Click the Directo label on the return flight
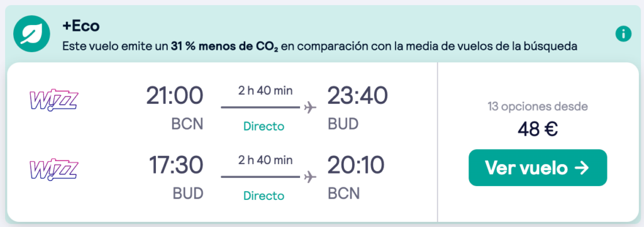This screenshot has width=644, height=227. tap(264, 196)
